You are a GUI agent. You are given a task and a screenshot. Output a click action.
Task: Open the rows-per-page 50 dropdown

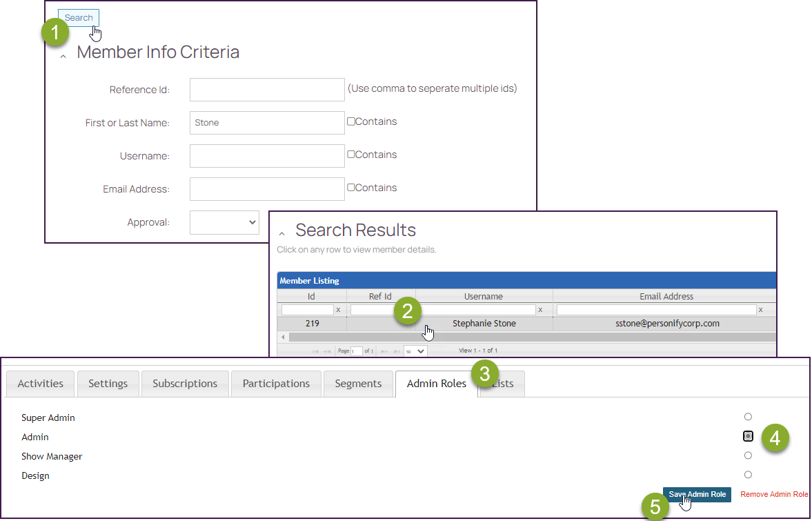tap(415, 351)
